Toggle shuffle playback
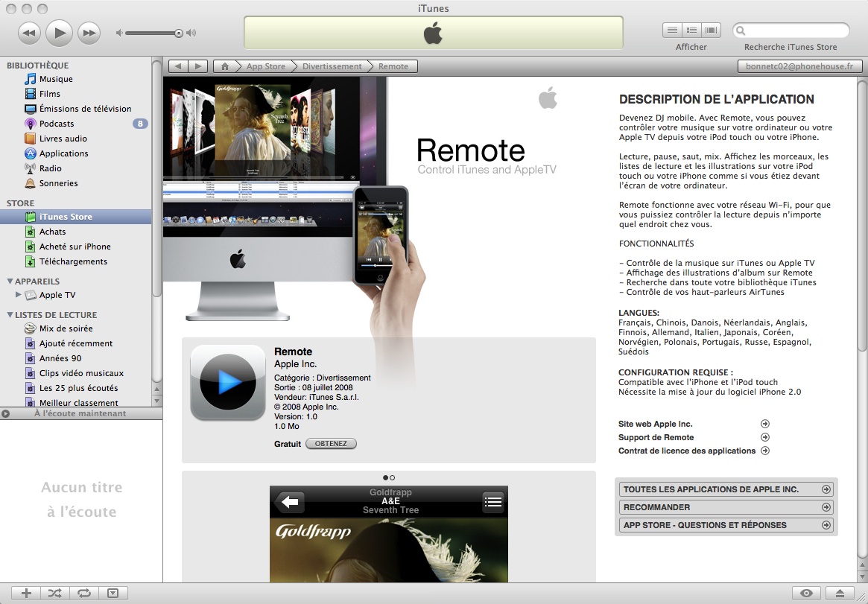 55,594
